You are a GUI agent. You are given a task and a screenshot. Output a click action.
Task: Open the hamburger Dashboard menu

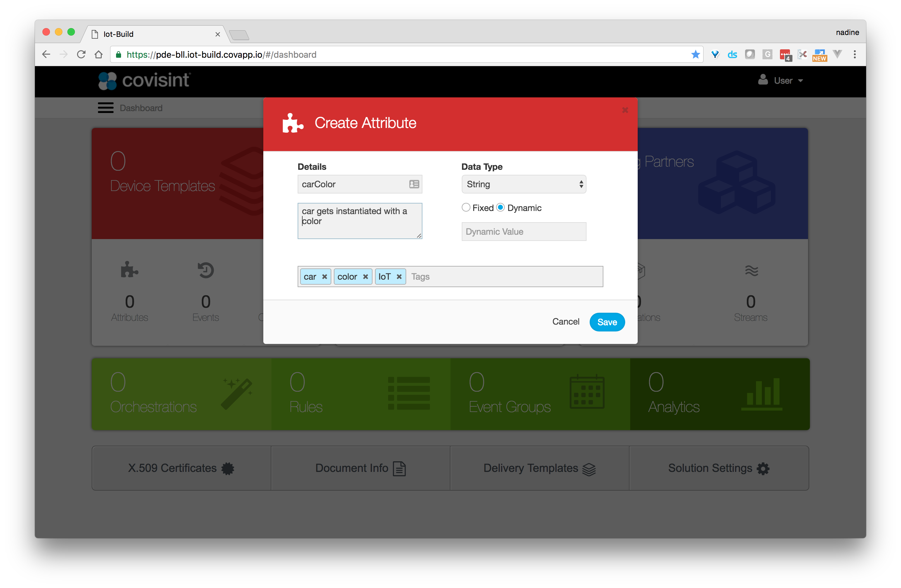coord(106,108)
